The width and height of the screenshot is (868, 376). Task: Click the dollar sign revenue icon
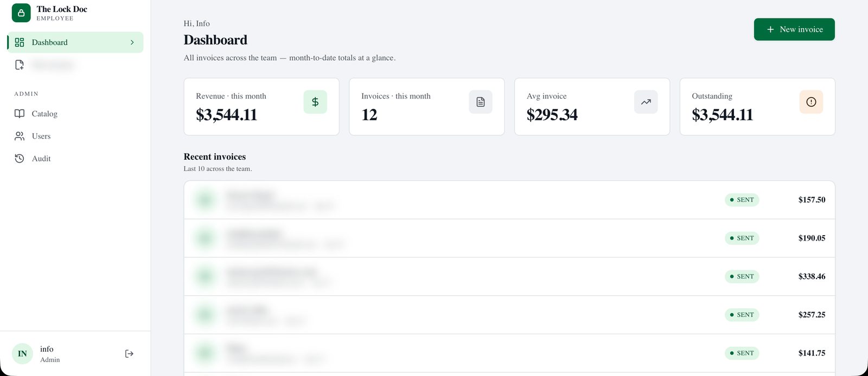click(x=315, y=102)
